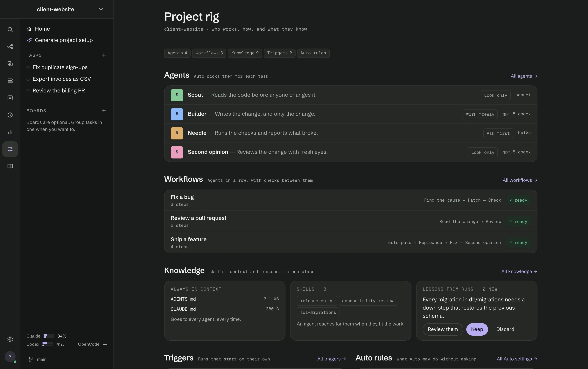Open the graph nodes icon in sidebar
The width and height of the screenshot is (588, 369).
coord(10,47)
